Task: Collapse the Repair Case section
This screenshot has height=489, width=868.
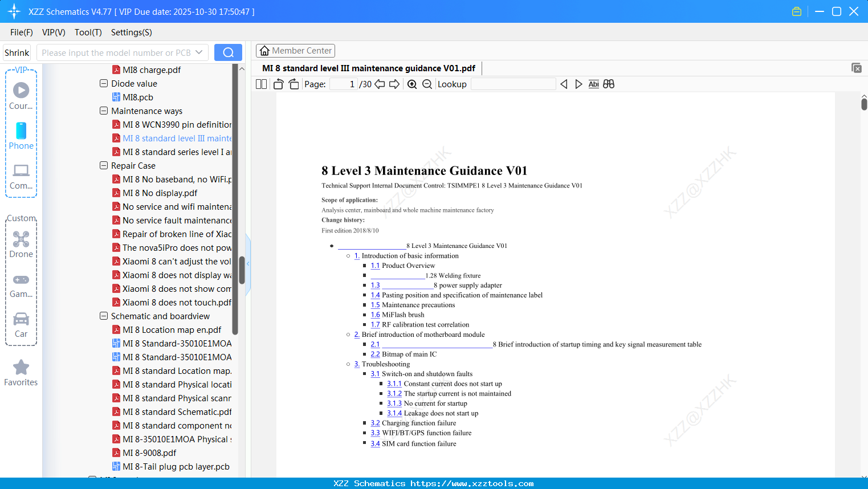Action: pyautogui.click(x=103, y=165)
